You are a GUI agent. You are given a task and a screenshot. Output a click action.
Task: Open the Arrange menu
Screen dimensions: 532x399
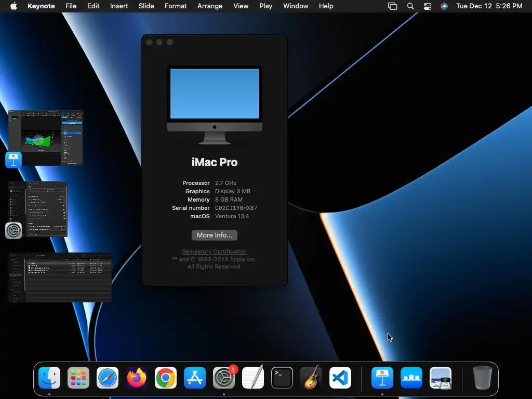coord(210,6)
